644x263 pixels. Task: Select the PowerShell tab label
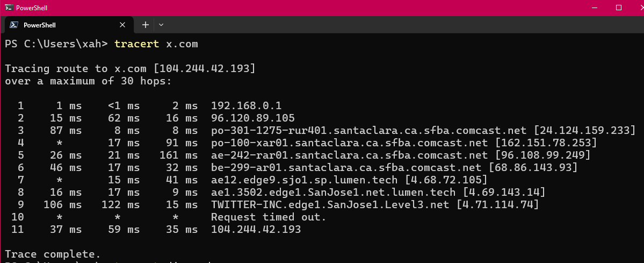pos(40,25)
